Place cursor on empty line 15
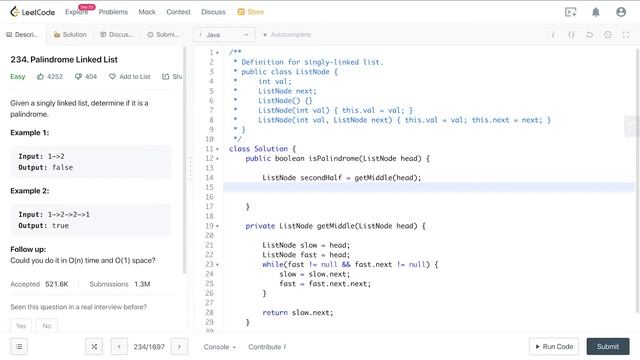The width and height of the screenshot is (640, 360). [429, 187]
